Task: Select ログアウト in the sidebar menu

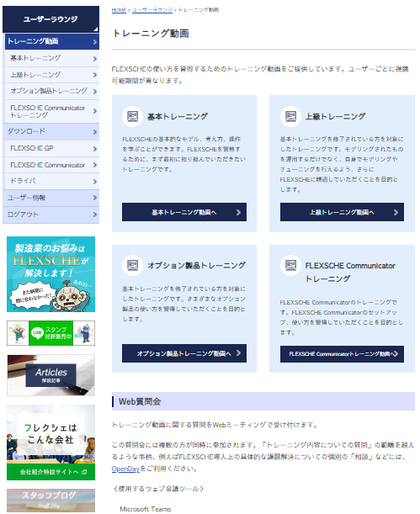Action: pyautogui.click(x=51, y=215)
